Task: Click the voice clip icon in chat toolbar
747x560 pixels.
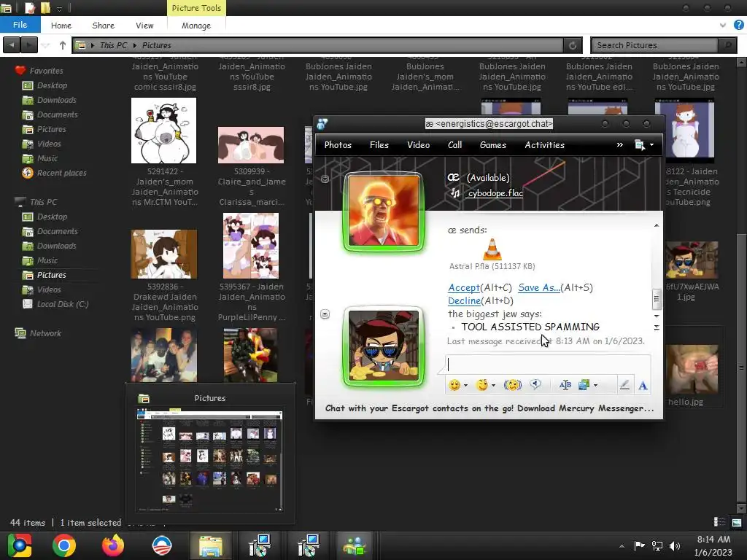Action: pos(535,385)
